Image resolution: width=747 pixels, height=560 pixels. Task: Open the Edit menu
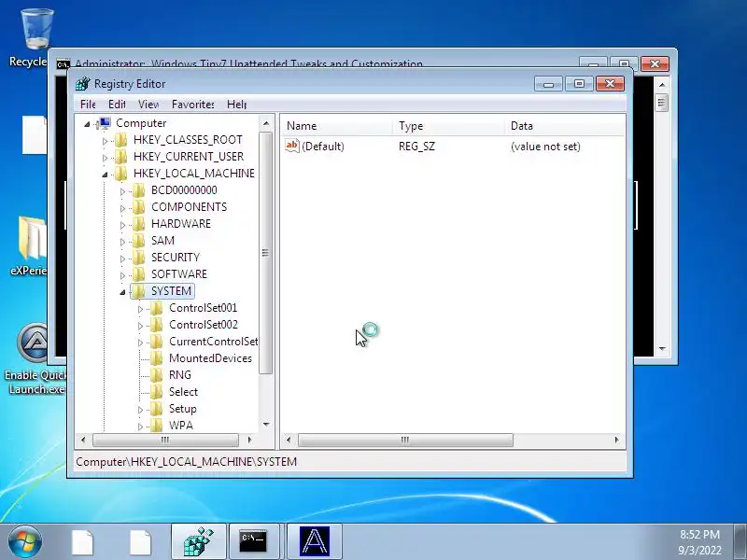(117, 104)
